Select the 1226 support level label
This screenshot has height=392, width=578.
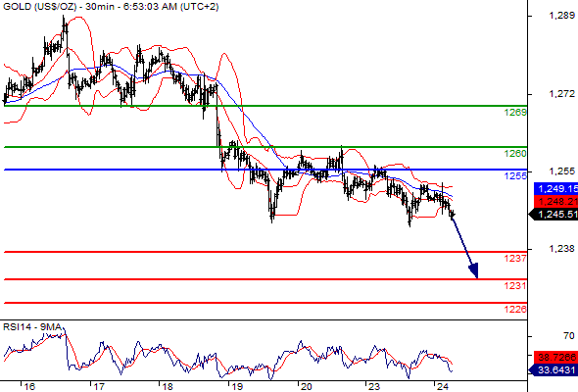coord(515,309)
